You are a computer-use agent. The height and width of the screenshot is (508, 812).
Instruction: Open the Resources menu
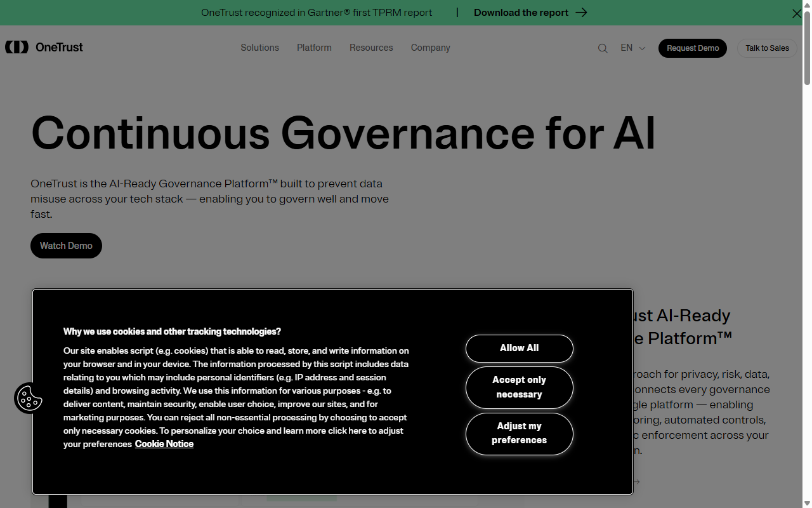(x=371, y=48)
